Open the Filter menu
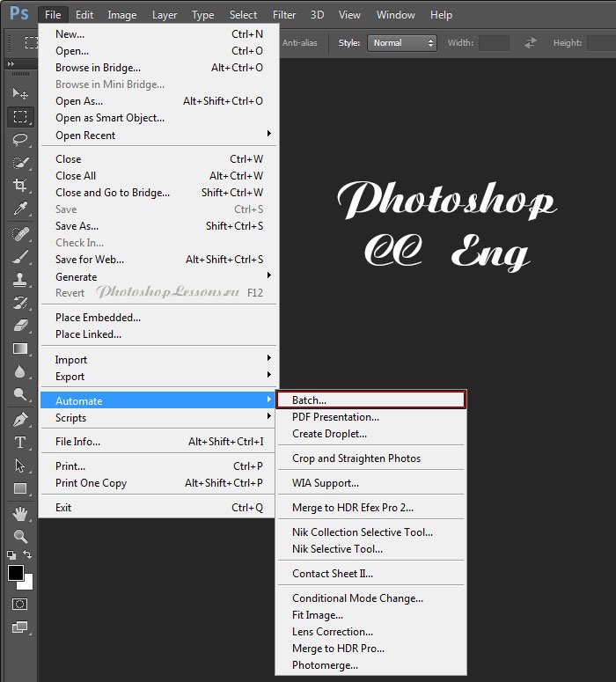Viewport: 616px width, 682px height. tap(284, 15)
